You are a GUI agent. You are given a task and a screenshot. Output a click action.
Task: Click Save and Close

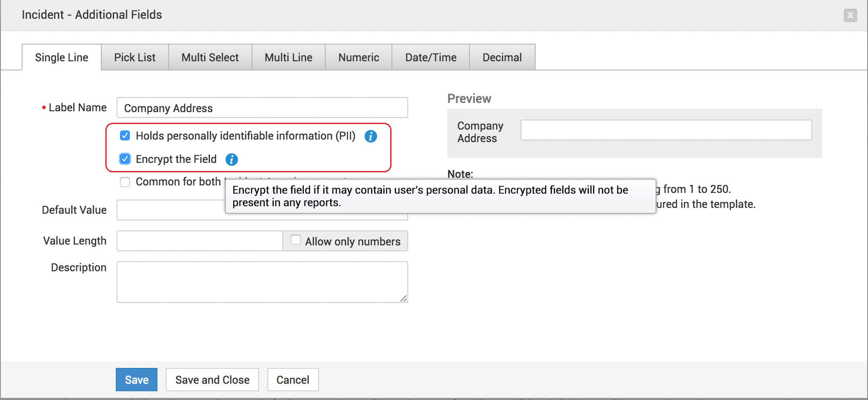tap(212, 380)
